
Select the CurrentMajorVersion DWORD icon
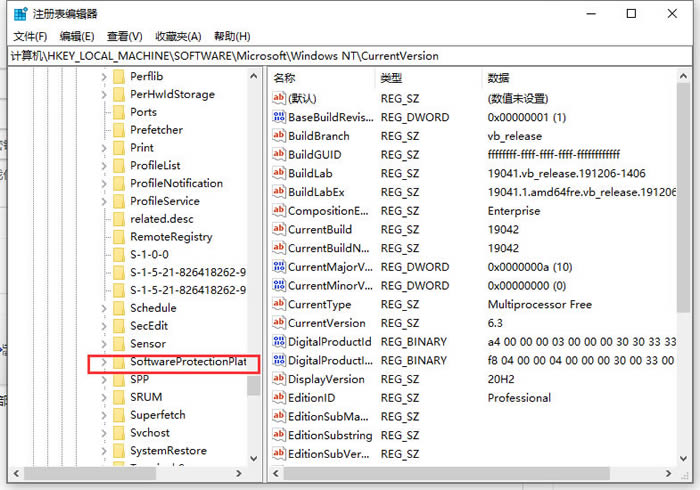(x=279, y=267)
